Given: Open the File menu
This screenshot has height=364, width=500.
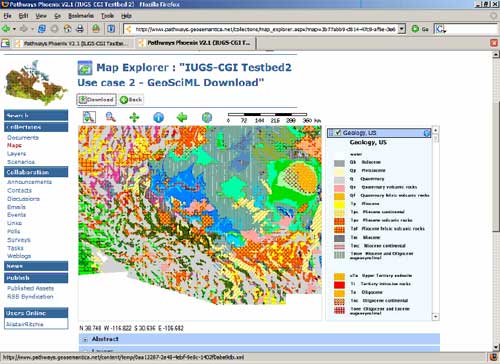Looking at the screenshot, I should click(x=7, y=16).
